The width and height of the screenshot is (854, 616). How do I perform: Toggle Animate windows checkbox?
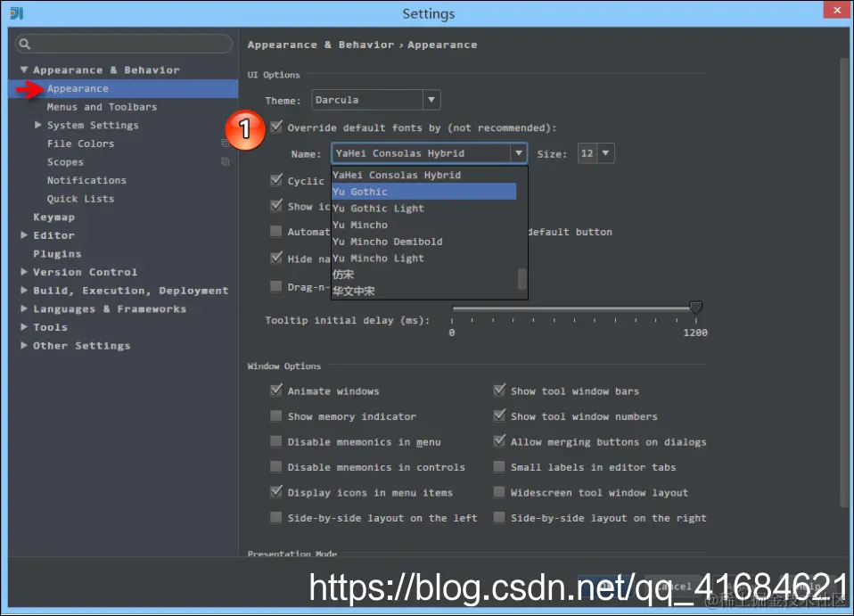pos(276,390)
